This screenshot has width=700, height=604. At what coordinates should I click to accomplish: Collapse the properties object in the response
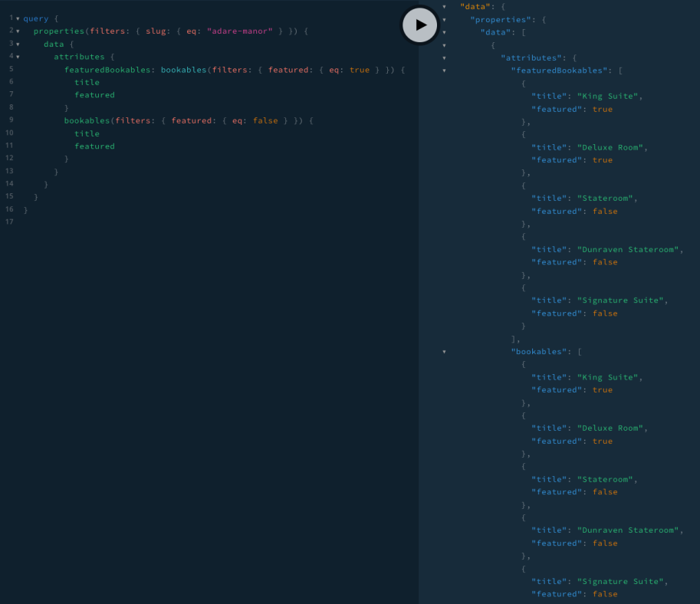pyautogui.click(x=444, y=19)
